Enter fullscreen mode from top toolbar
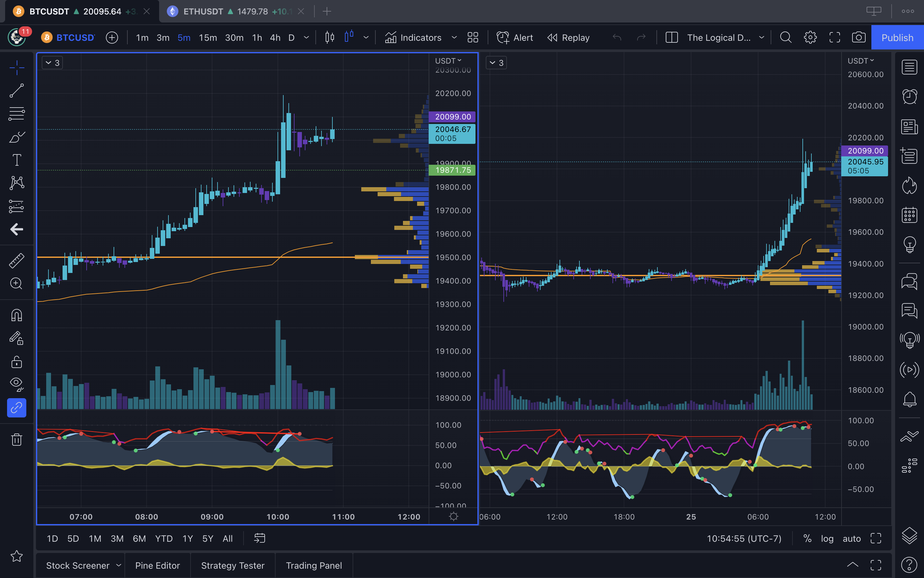Image resolution: width=924 pixels, height=578 pixels. click(x=835, y=38)
